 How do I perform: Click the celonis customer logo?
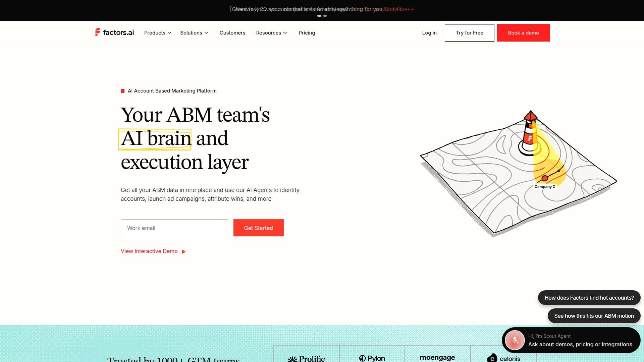(504, 358)
